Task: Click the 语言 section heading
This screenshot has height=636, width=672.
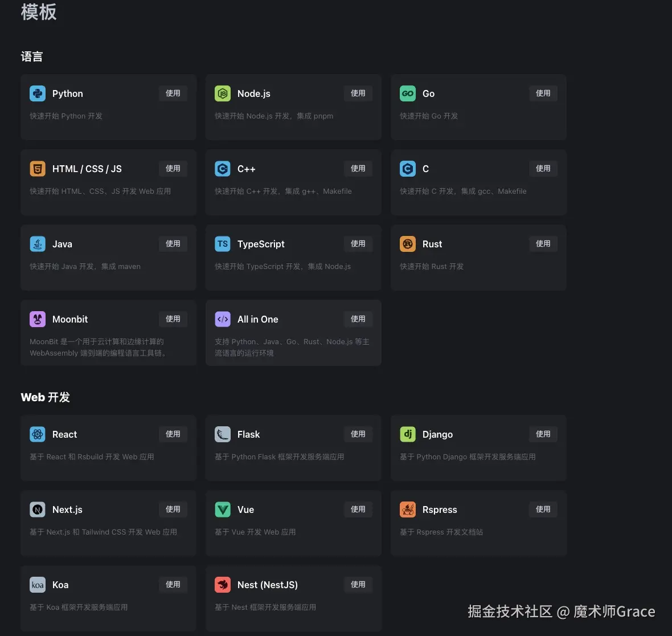Action: (x=32, y=56)
